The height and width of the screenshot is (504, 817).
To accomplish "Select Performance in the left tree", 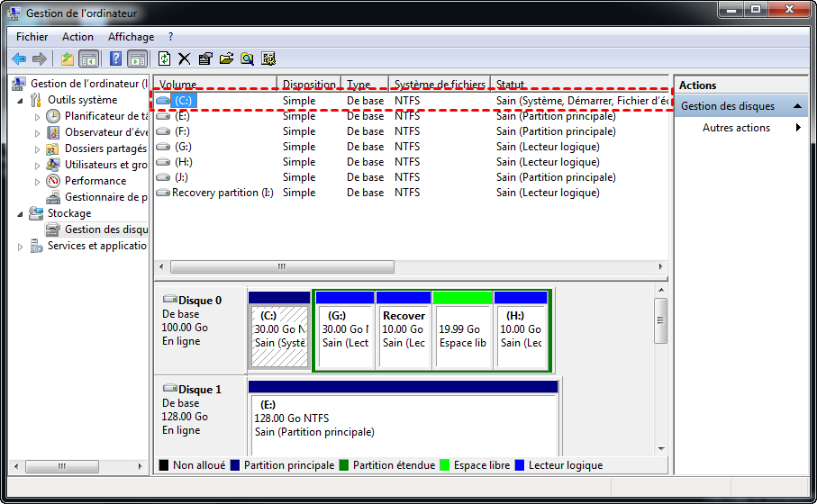I will 95,181.
